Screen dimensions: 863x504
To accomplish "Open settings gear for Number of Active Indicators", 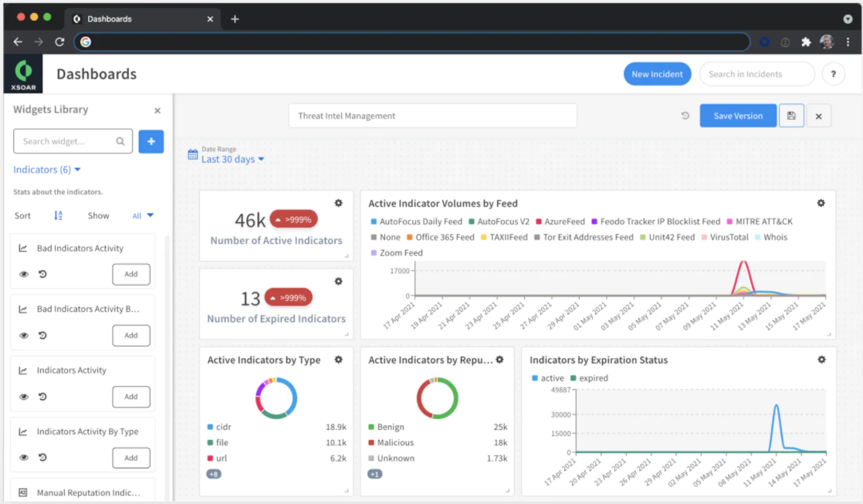I will [339, 203].
